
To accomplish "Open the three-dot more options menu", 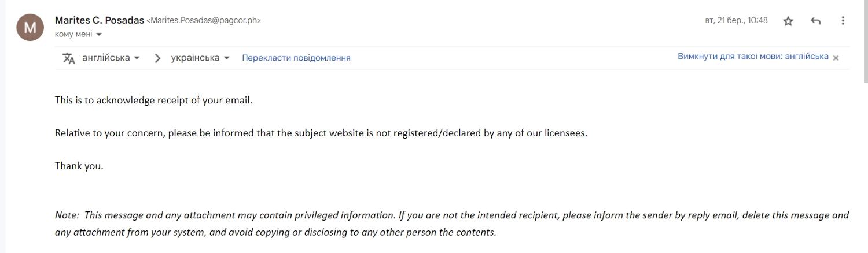I will pos(843,21).
